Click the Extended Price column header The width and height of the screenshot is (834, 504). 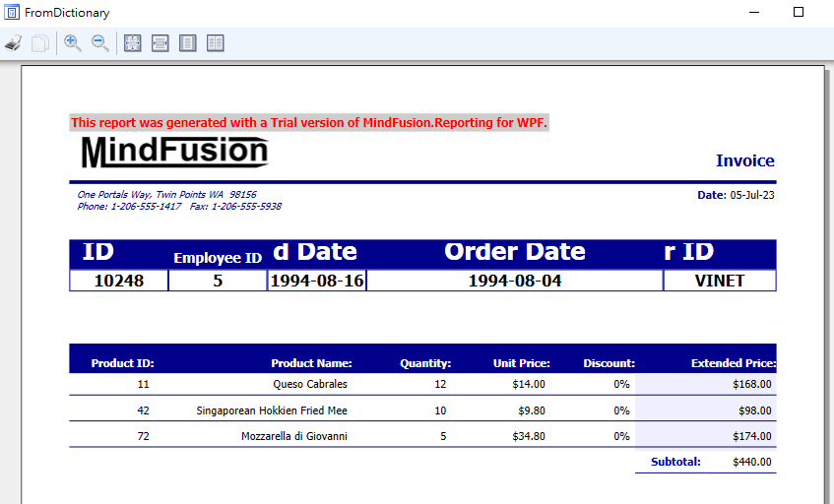pyautogui.click(x=733, y=363)
